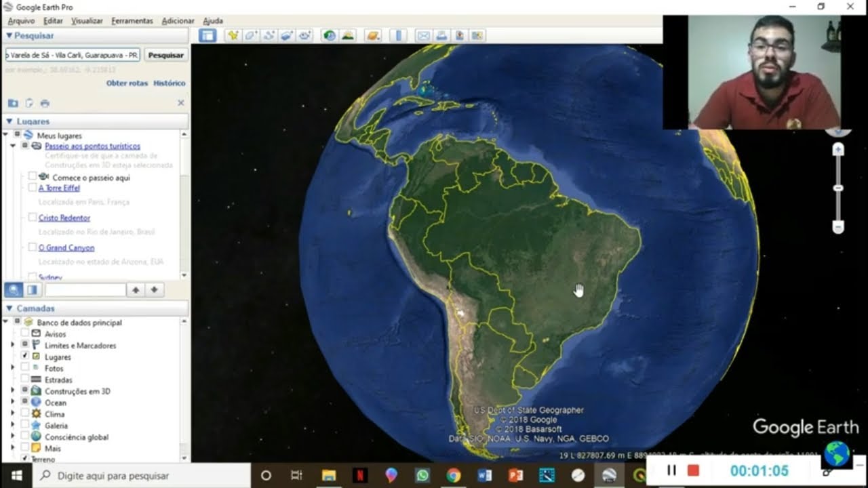Image resolution: width=868 pixels, height=488 pixels.
Task: Click the Record a Tour toolbar icon
Action: coord(304,35)
